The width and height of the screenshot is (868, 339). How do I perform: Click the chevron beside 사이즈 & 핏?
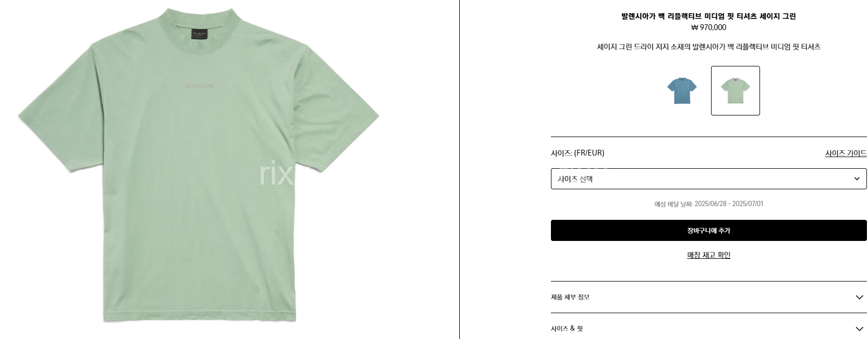pyautogui.click(x=860, y=328)
